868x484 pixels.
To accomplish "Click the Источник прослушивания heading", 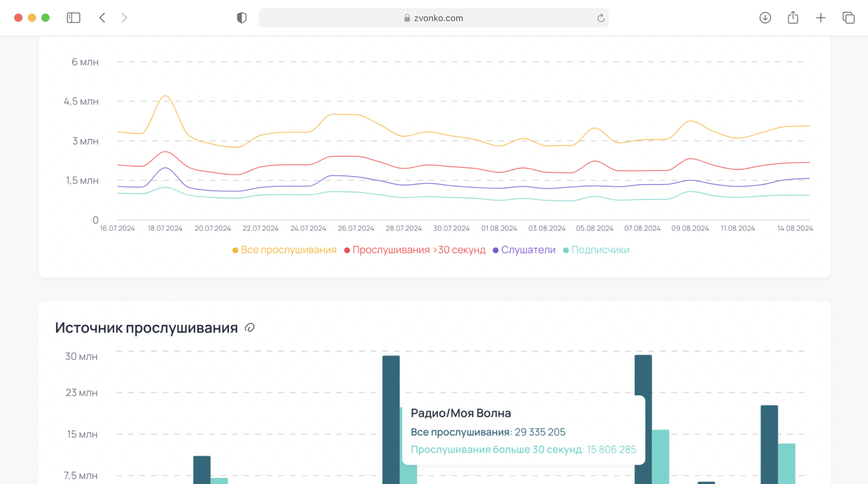I will pyautogui.click(x=146, y=328).
